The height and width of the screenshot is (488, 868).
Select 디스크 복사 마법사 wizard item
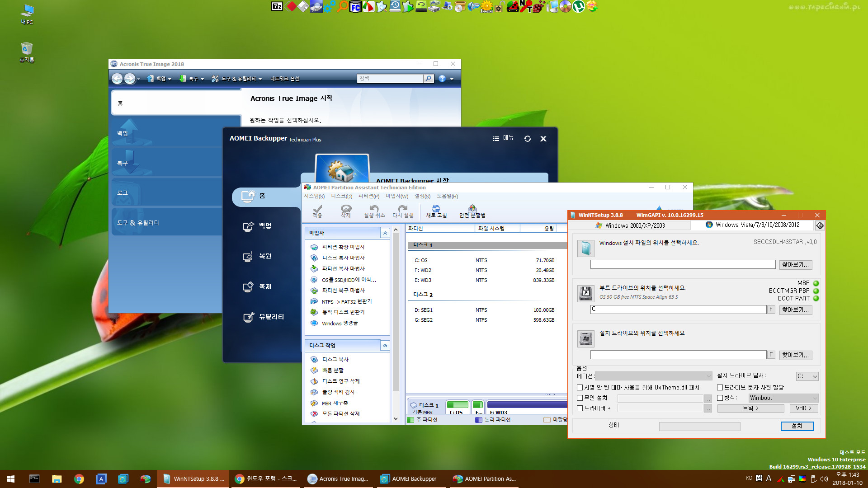338,258
